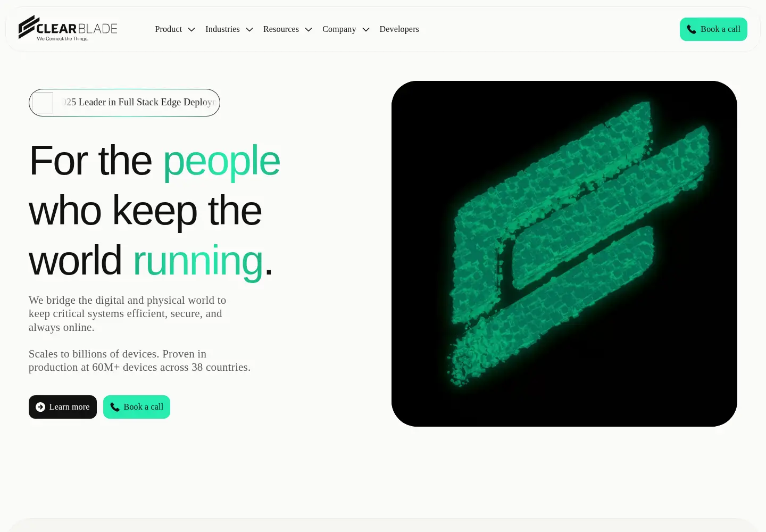Expand the Company menu chevron
766x532 pixels.
point(366,29)
